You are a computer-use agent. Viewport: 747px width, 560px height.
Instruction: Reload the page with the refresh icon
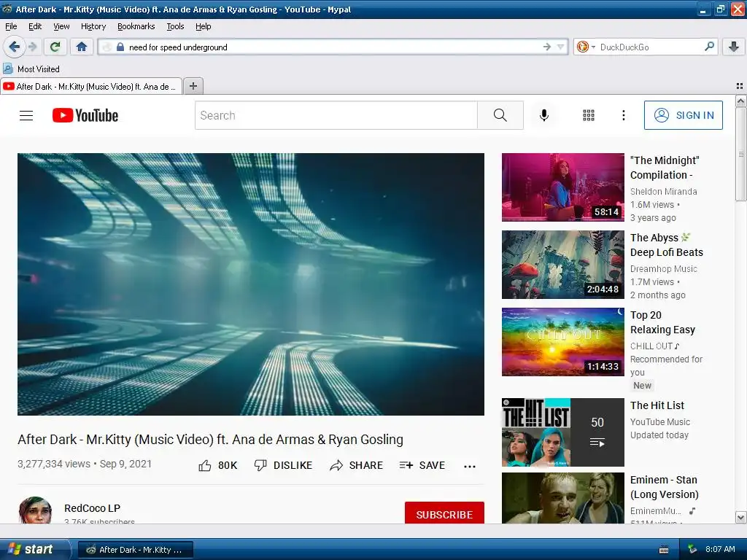[55, 47]
